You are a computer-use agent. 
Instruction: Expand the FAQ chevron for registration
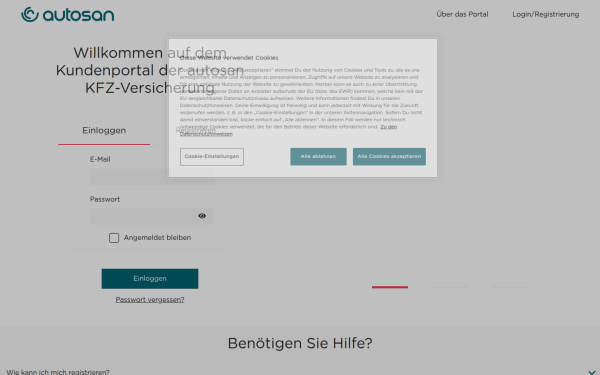[x=592, y=372]
